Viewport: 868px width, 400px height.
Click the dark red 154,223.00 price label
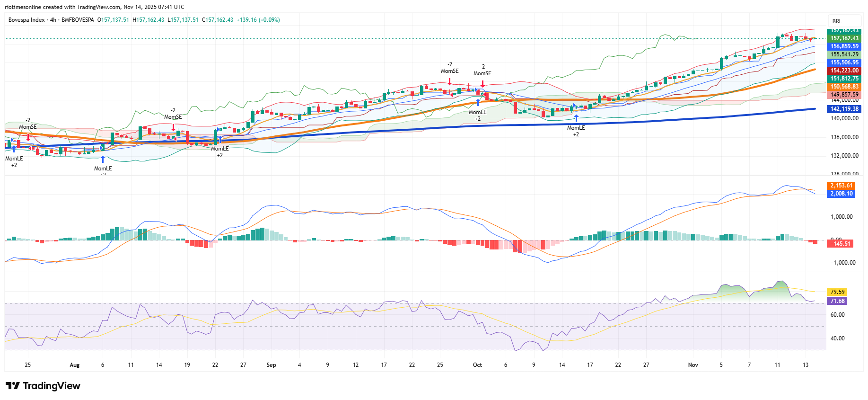tap(844, 71)
